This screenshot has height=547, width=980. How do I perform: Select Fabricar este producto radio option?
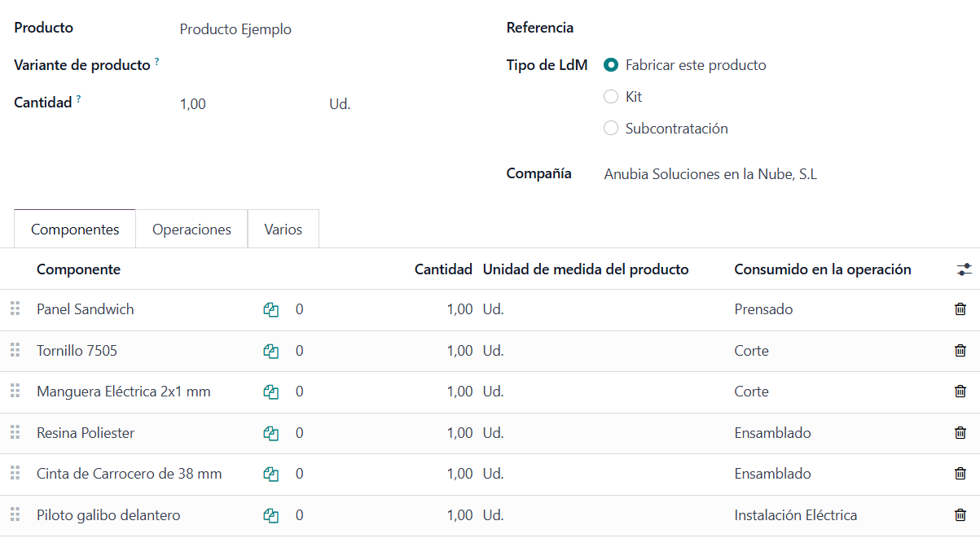(x=611, y=65)
